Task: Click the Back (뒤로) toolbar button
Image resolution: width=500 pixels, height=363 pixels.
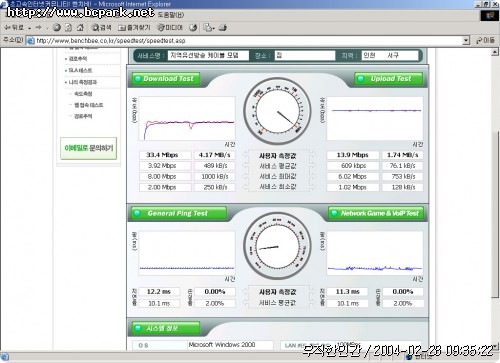Action: (x=14, y=28)
